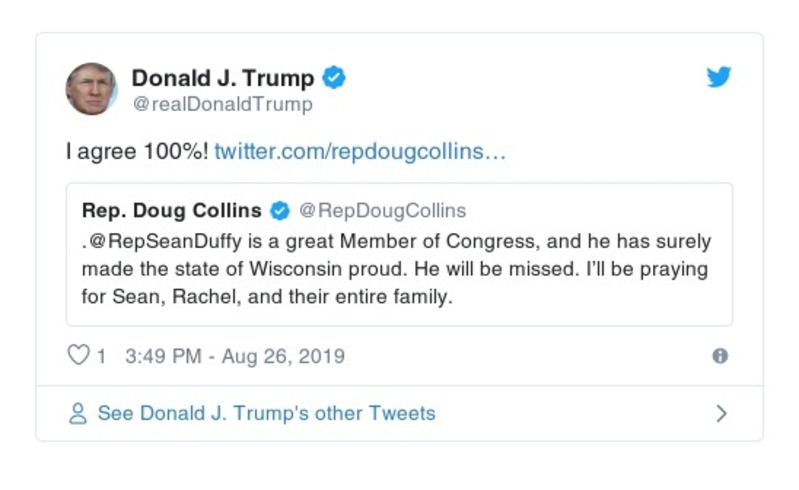Viewport: 799px width, 490px height.
Task: Click the quoted tweet line mentioning Sean, Rachel
Action: [268, 298]
